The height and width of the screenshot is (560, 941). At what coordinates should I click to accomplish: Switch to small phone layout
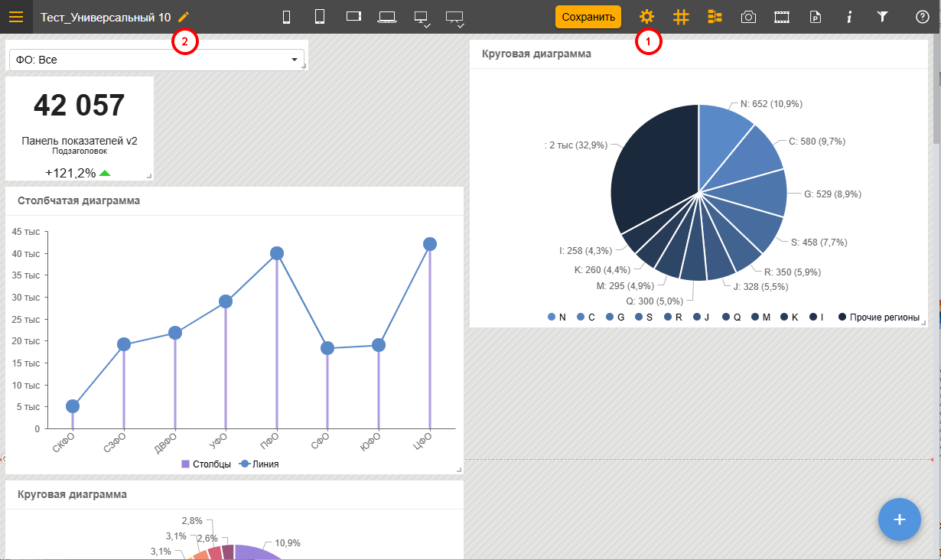point(287,17)
